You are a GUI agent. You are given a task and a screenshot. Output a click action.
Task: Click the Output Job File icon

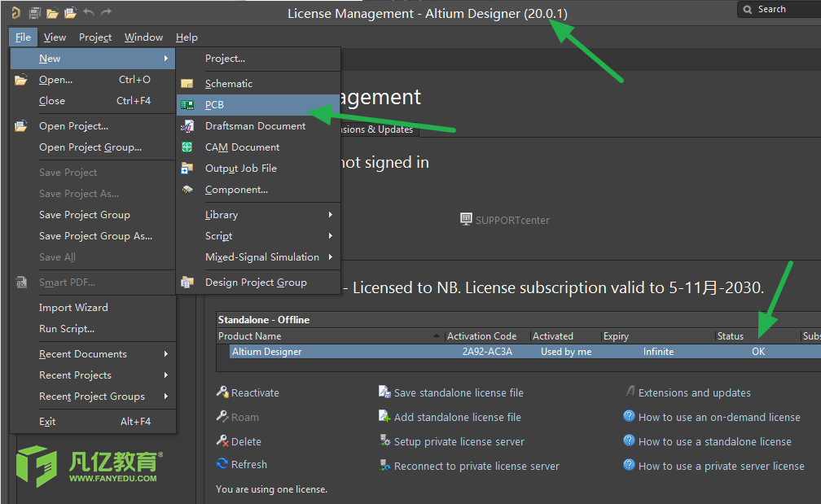pos(187,169)
